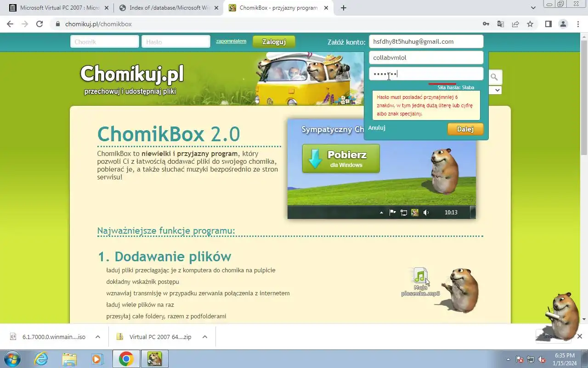Launch Internet Explorer from the taskbar
Viewport: 588px width, 368px height.
click(41, 359)
